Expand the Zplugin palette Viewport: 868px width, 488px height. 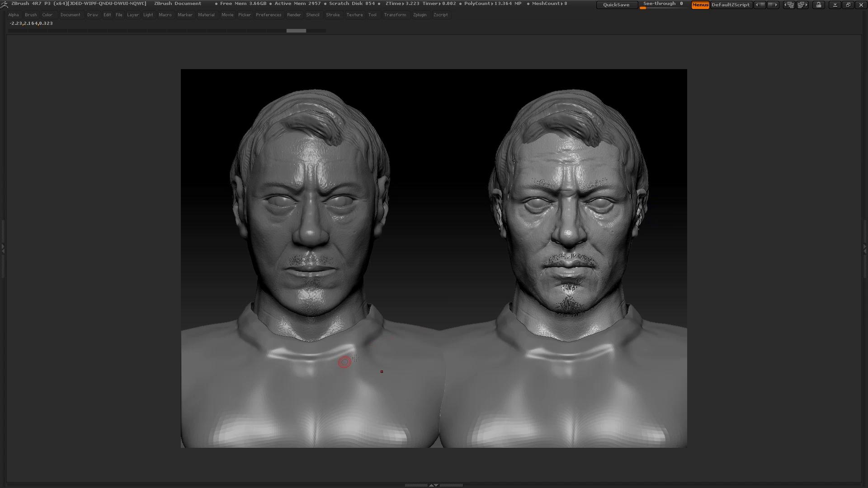pos(420,15)
